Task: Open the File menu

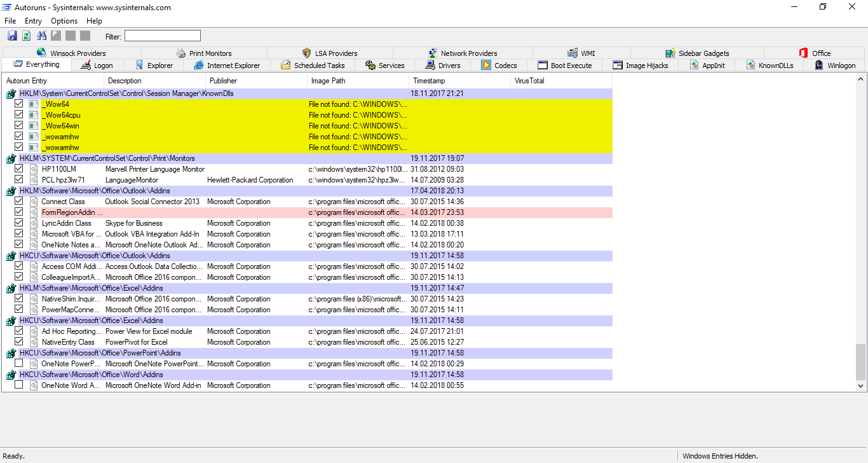Action: [x=10, y=21]
